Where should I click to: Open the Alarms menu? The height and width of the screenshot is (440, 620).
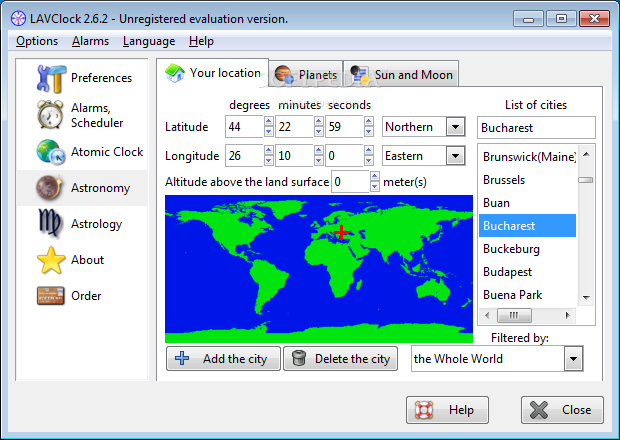point(90,41)
